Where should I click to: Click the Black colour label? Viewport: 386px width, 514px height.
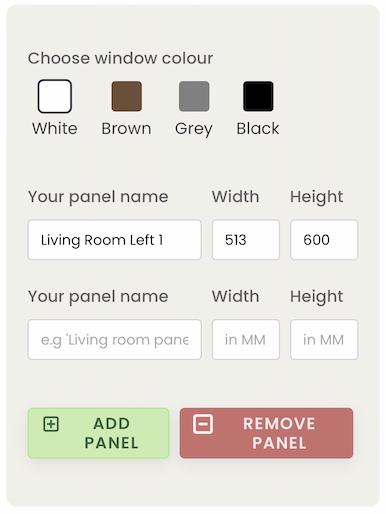[258, 129]
